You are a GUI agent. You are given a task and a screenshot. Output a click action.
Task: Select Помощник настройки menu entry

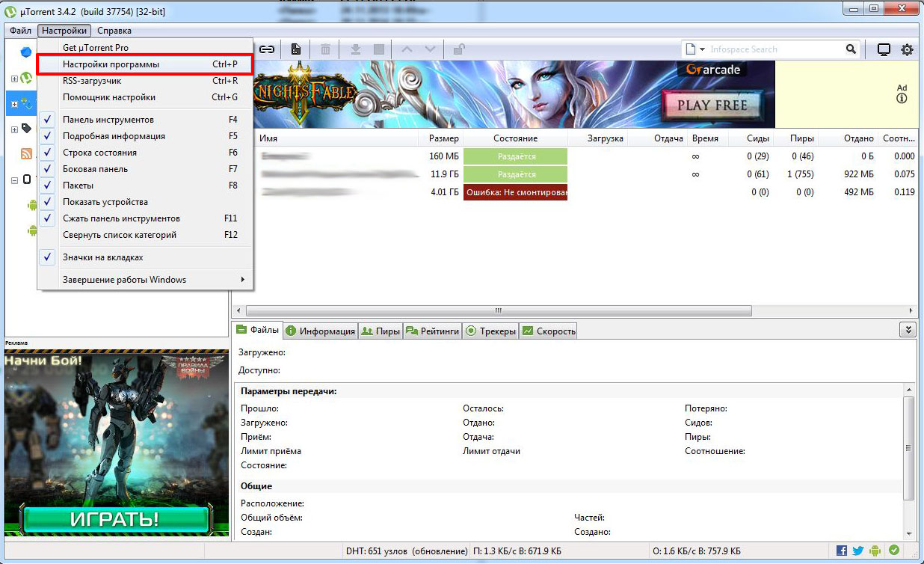tap(145, 97)
